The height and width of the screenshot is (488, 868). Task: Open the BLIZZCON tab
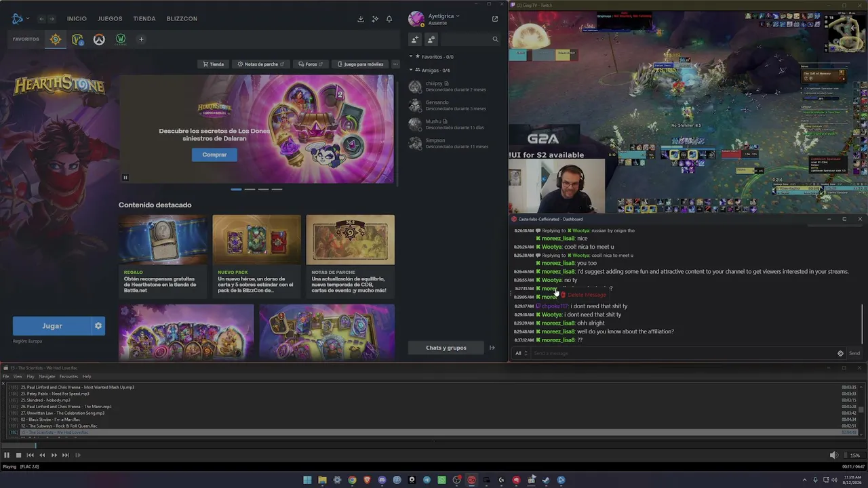pos(182,18)
